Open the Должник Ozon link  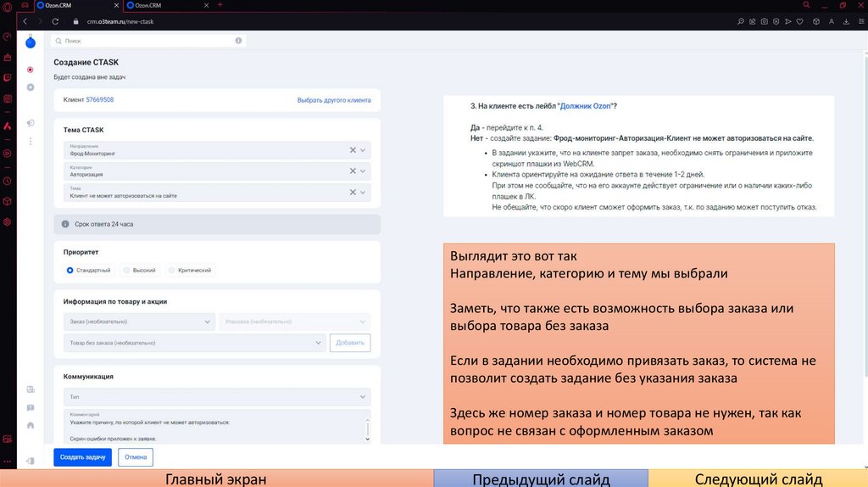click(585, 106)
